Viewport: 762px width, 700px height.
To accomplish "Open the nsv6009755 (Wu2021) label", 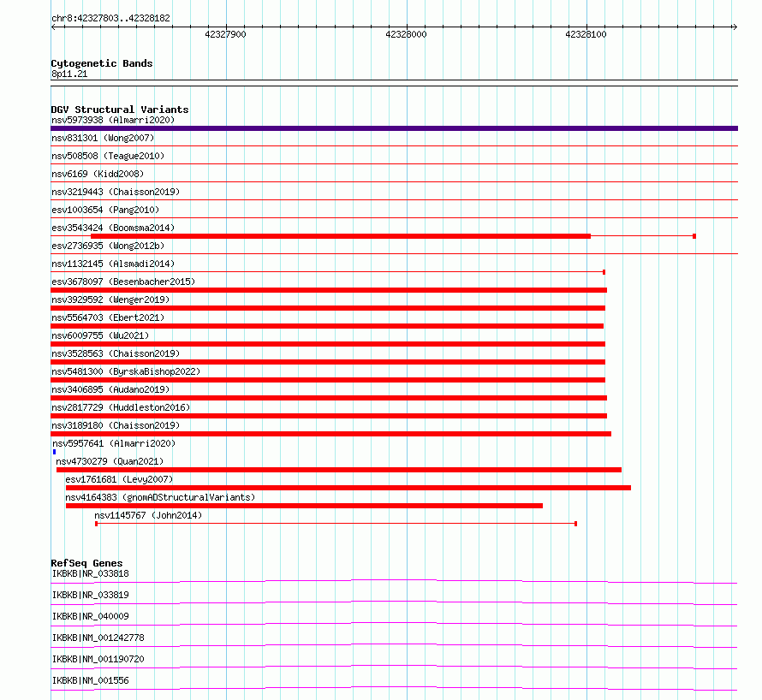I will 100,335.
